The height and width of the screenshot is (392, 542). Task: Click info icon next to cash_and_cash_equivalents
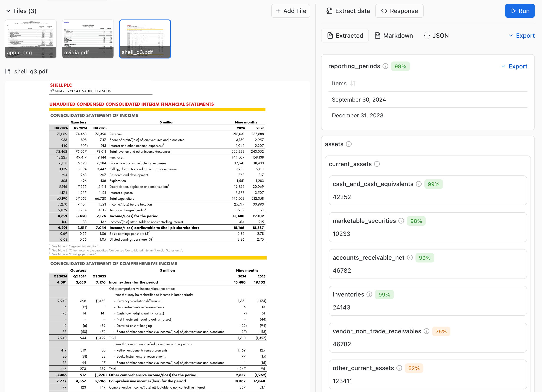tap(419, 184)
